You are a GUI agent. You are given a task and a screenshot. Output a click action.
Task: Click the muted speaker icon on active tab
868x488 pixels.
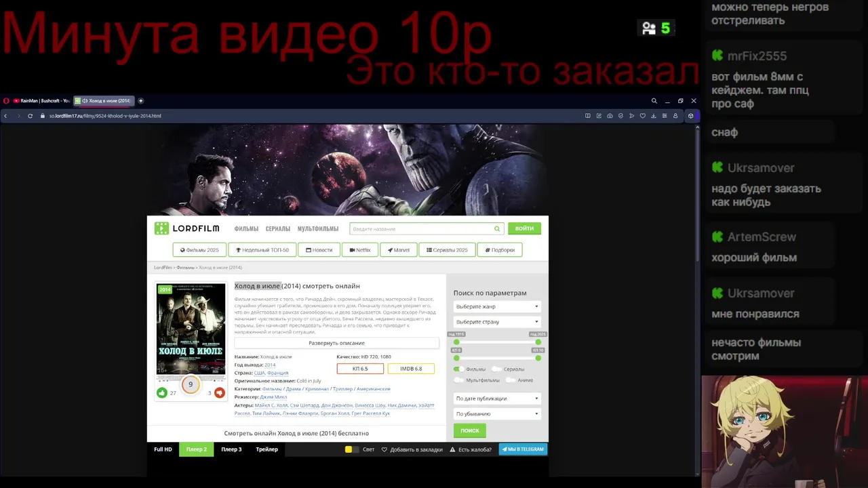pos(85,101)
